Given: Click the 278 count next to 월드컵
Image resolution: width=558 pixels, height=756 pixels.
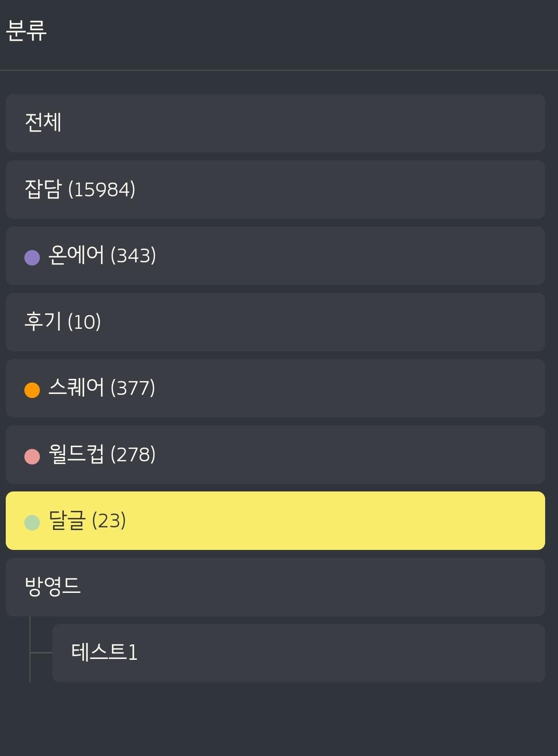Looking at the screenshot, I should tap(133, 455).
